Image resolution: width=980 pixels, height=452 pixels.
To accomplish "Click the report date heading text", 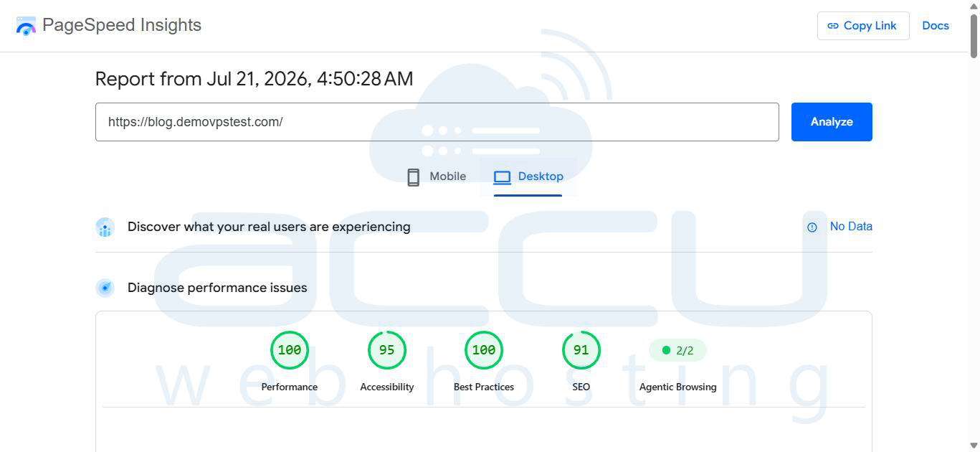I will coord(254,79).
